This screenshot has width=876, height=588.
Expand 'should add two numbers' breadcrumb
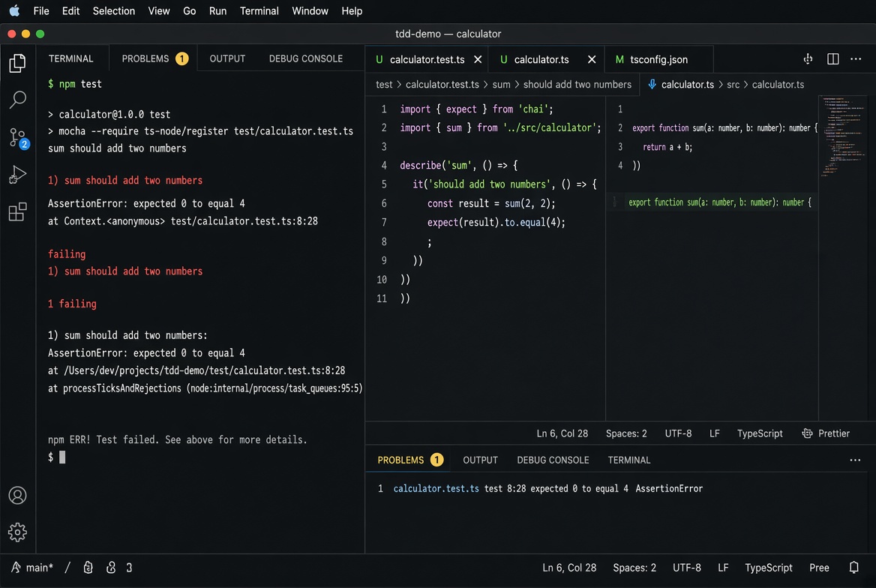pyautogui.click(x=577, y=85)
